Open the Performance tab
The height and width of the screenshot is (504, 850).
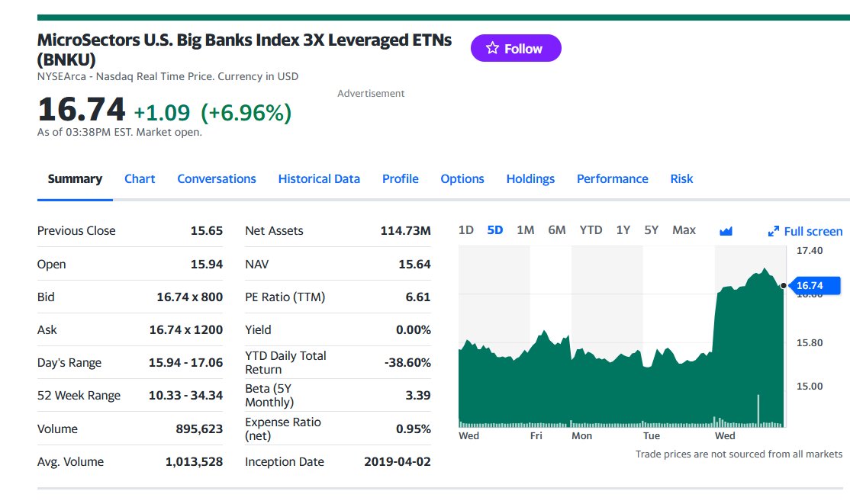click(x=612, y=179)
